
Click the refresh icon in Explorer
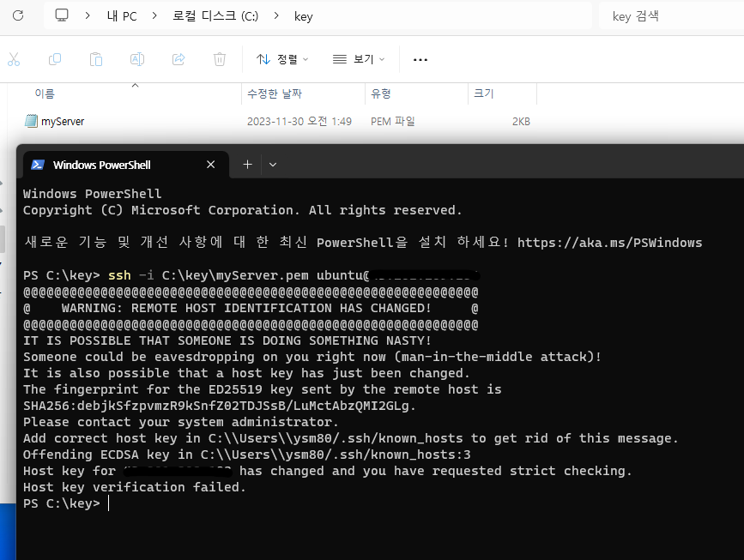[18, 15]
